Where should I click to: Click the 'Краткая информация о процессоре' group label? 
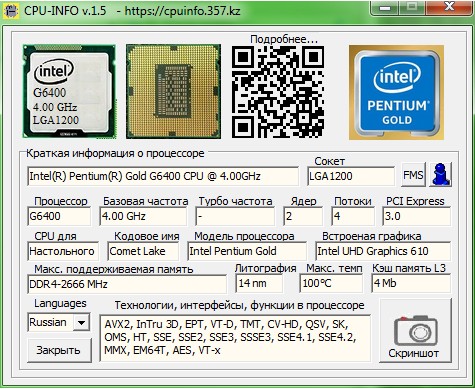[x=115, y=153]
